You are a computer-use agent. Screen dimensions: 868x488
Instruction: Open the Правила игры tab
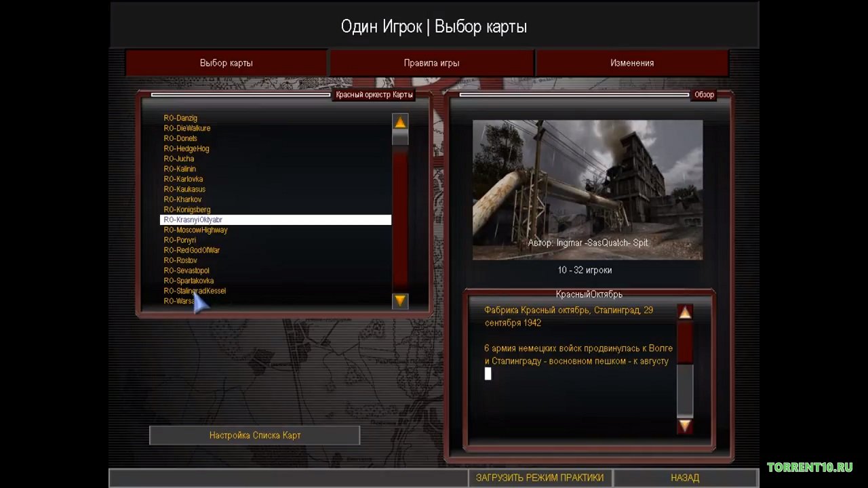(431, 63)
